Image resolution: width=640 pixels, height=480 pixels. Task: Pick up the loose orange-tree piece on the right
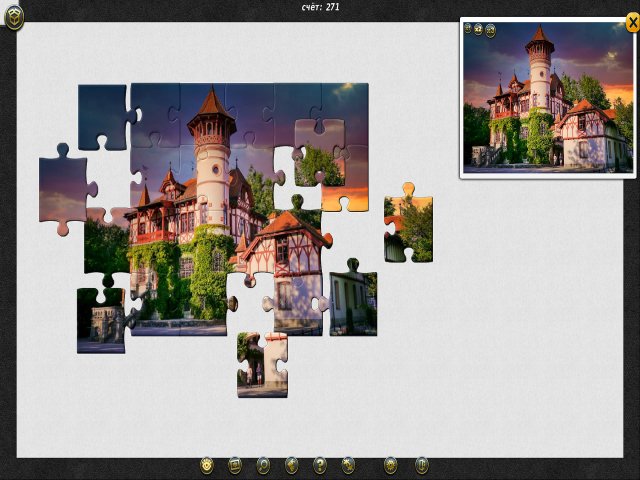409,225
